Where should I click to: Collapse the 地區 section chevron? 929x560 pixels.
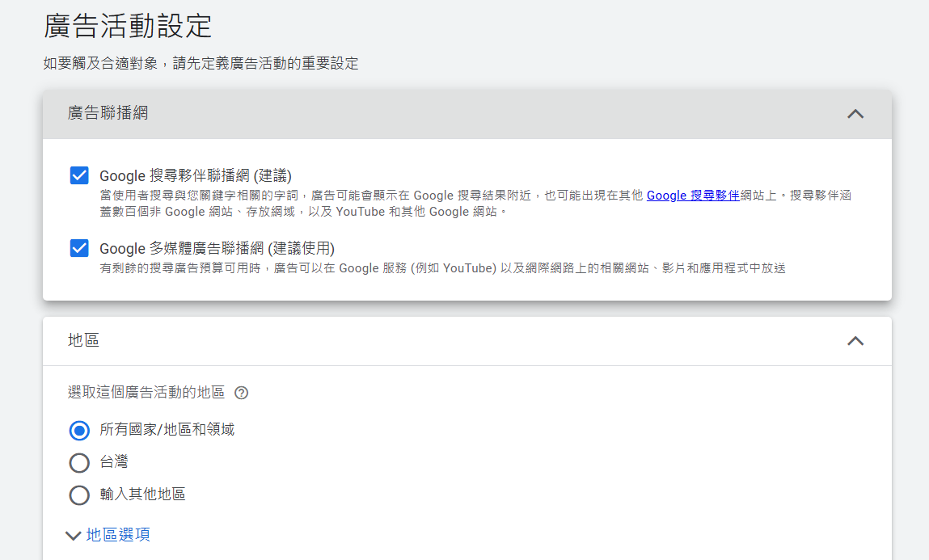click(855, 341)
